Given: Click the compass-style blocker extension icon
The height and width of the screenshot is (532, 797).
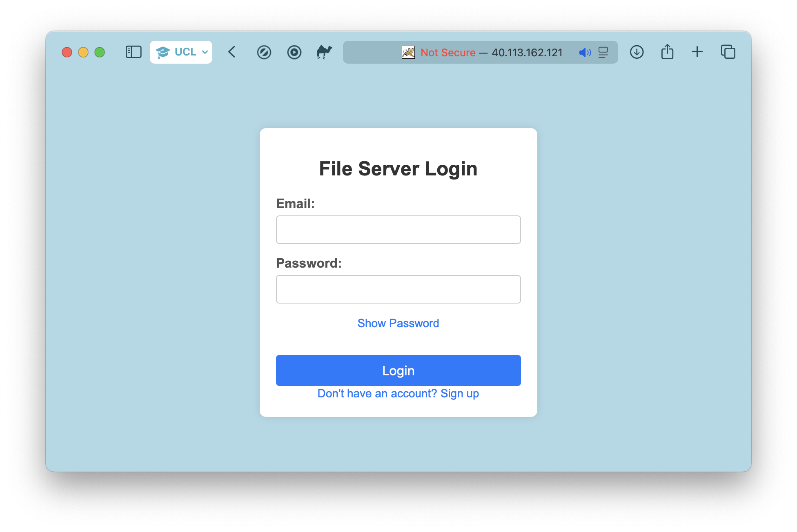Looking at the screenshot, I should (x=264, y=52).
